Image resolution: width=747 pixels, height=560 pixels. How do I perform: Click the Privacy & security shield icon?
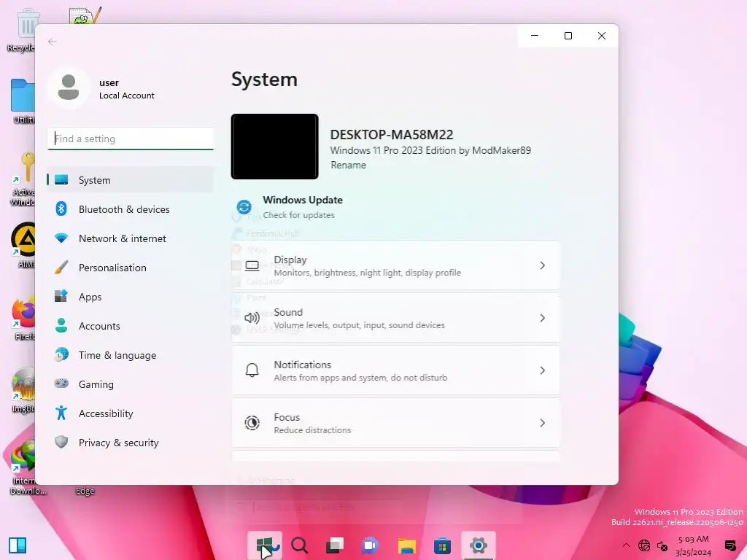pos(61,442)
